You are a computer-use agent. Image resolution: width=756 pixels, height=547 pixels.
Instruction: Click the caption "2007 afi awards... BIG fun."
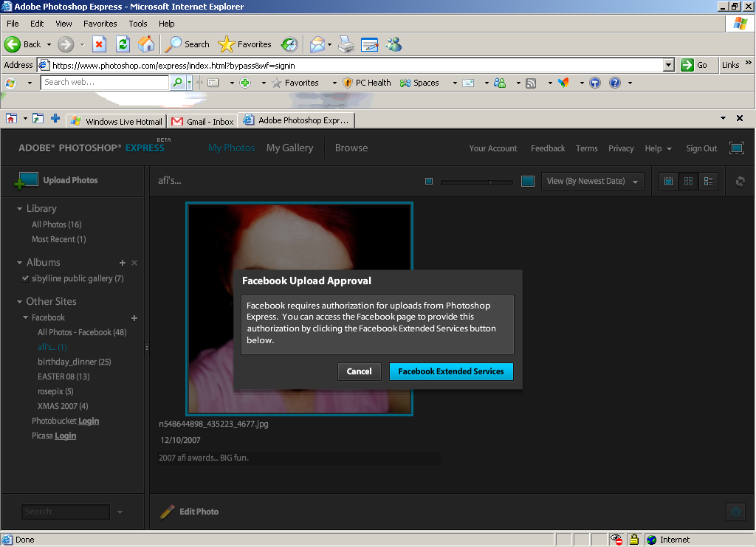pyautogui.click(x=204, y=458)
